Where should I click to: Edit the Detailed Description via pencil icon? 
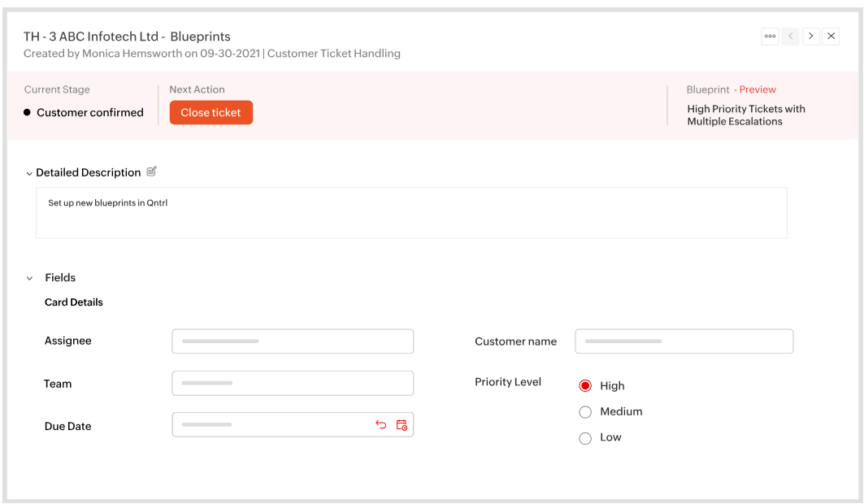(x=151, y=172)
